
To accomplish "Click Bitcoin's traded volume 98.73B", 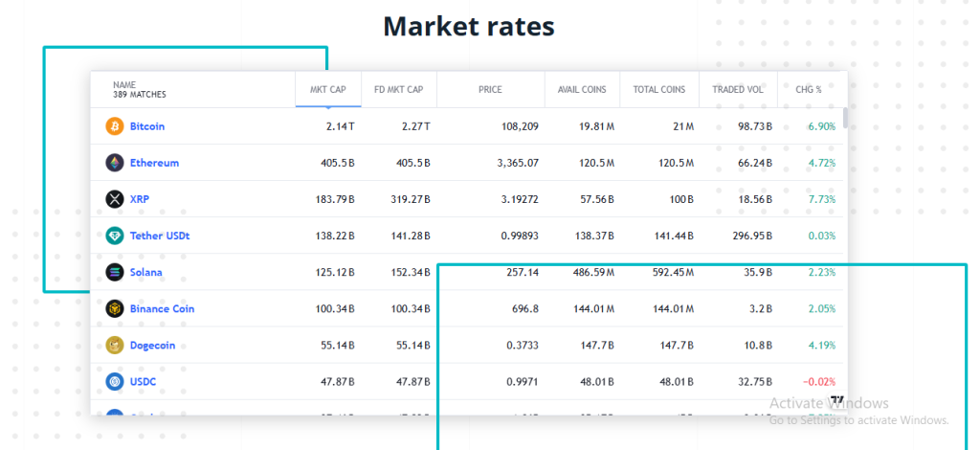I will 755,126.
